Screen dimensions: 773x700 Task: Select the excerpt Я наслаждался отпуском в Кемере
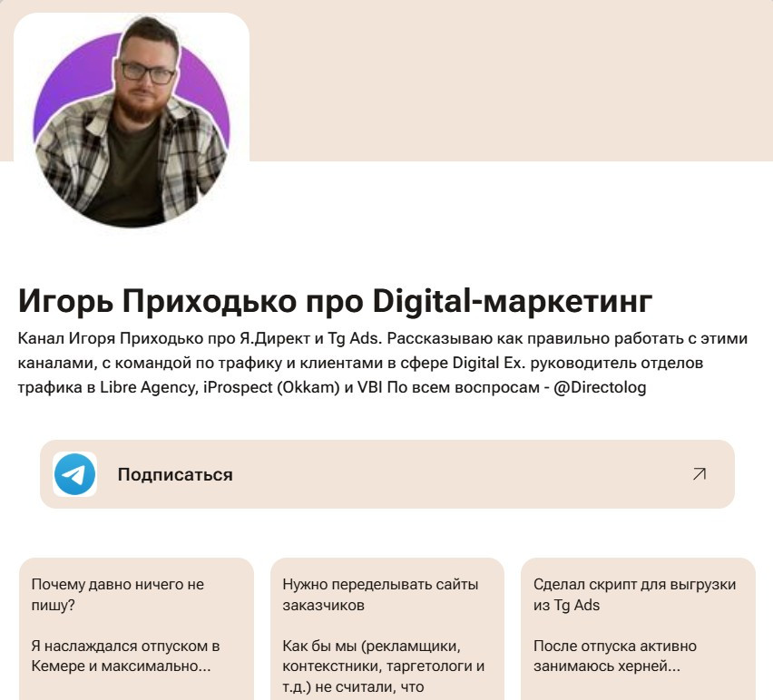(x=125, y=656)
